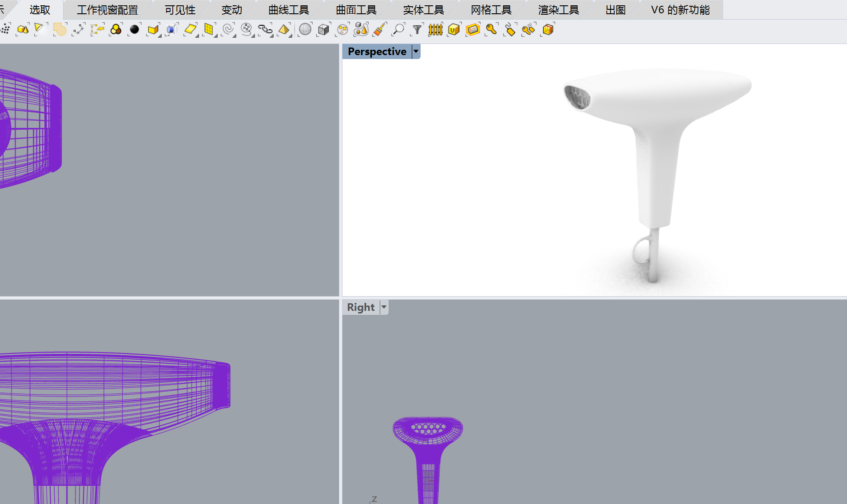Image resolution: width=847 pixels, height=504 pixels.
Task: Click the rendered hair dryer model in Perspective
Action: tap(657, 147)
